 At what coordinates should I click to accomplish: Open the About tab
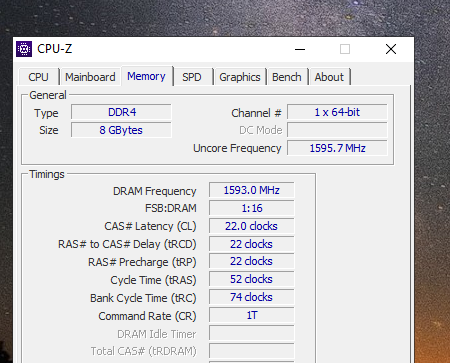[x=329, y=77]
